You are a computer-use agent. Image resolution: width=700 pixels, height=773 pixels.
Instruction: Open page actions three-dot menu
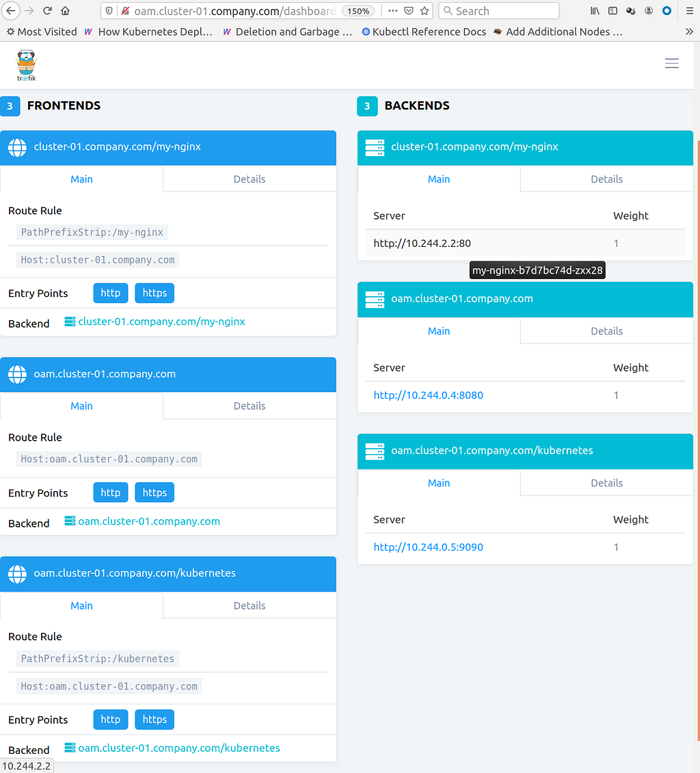(392, 10)
